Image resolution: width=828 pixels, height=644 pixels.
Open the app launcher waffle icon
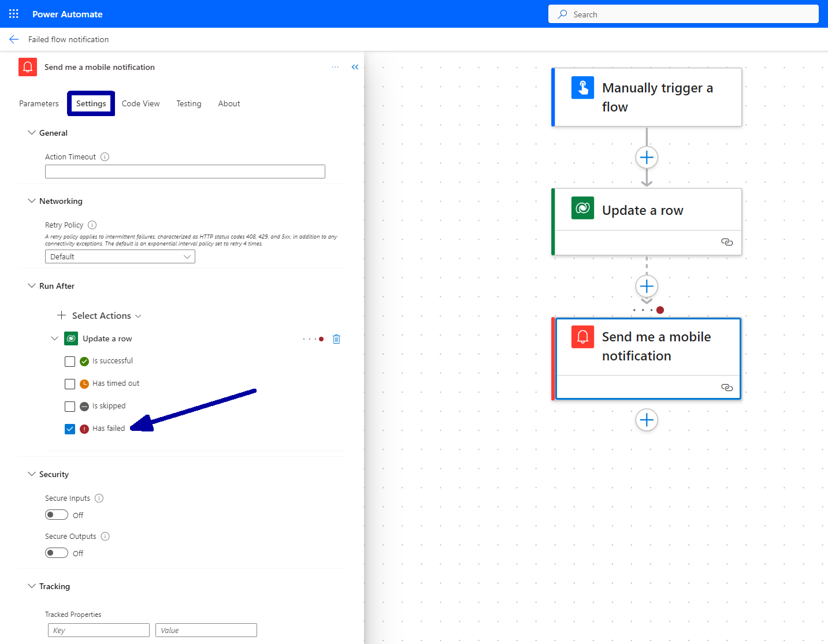pos(14,14)
